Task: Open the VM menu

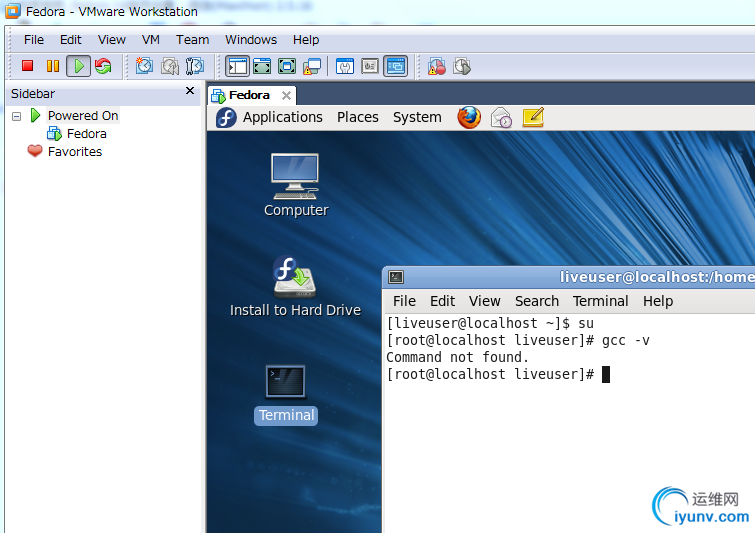Action: 151,39
